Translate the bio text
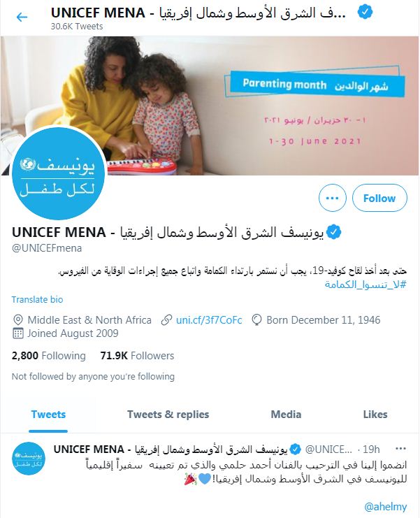This screenshot has width=420, height=518. 37,300
